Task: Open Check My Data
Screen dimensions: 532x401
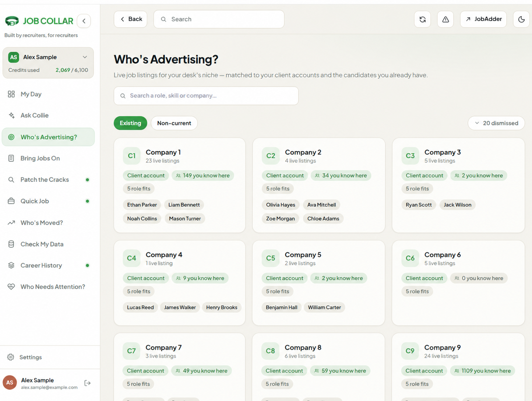Action: coord(48,244)
